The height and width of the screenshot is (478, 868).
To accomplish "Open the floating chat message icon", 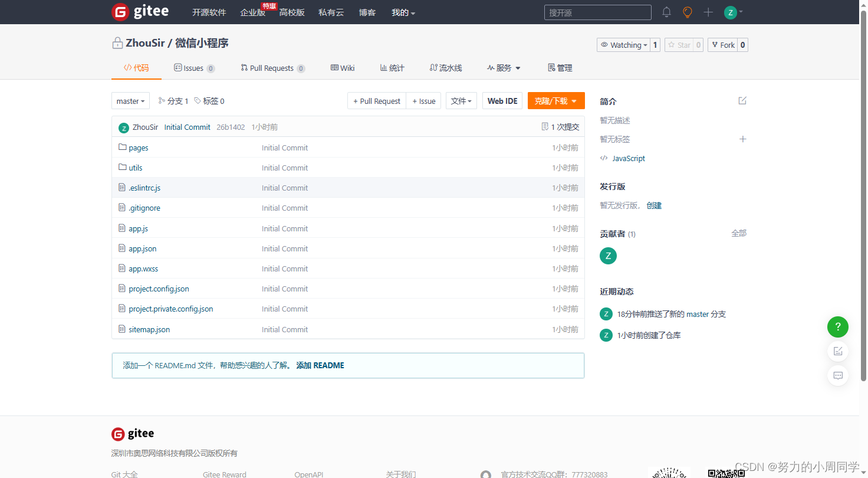I will point(838,375).
